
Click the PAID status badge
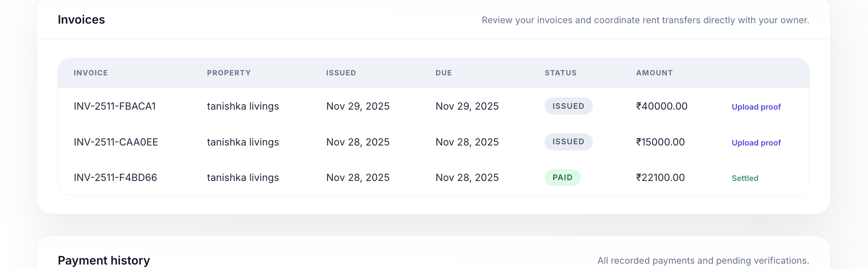pyautogui.click(x=562, y=178)
